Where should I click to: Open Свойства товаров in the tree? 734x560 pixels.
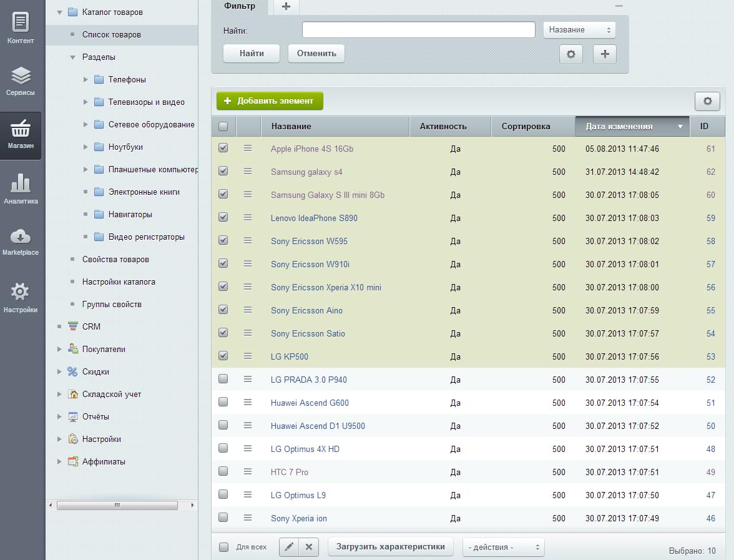115,260
